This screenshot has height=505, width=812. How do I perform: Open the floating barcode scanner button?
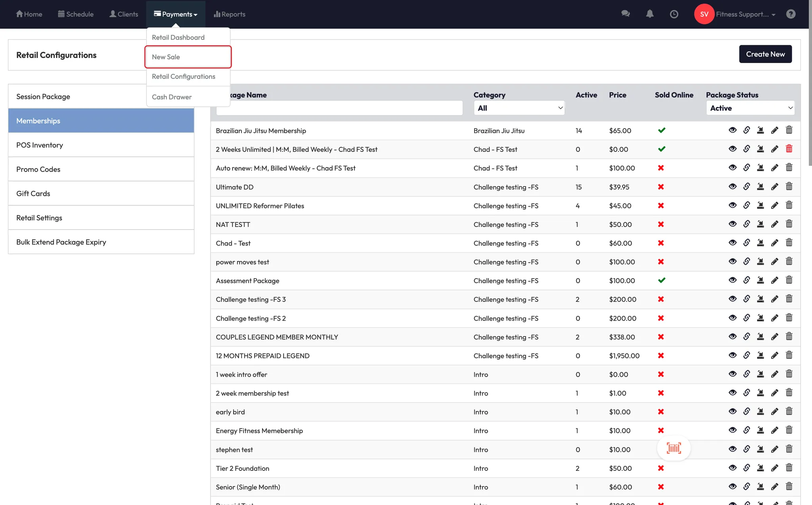click(674, 448)
